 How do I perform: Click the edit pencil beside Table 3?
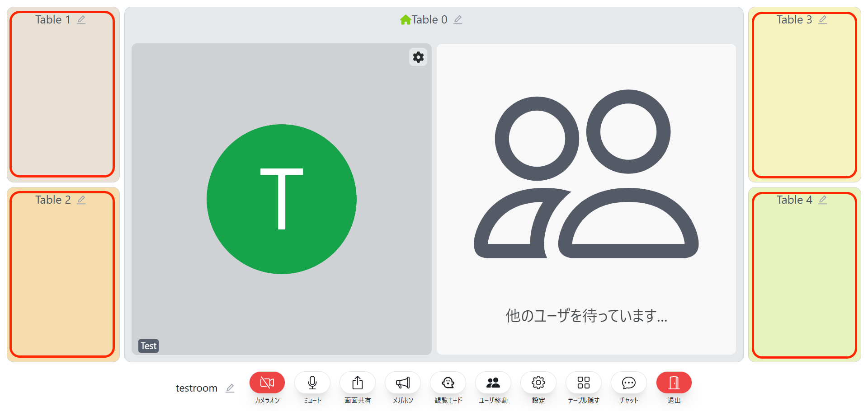(823, 20)
